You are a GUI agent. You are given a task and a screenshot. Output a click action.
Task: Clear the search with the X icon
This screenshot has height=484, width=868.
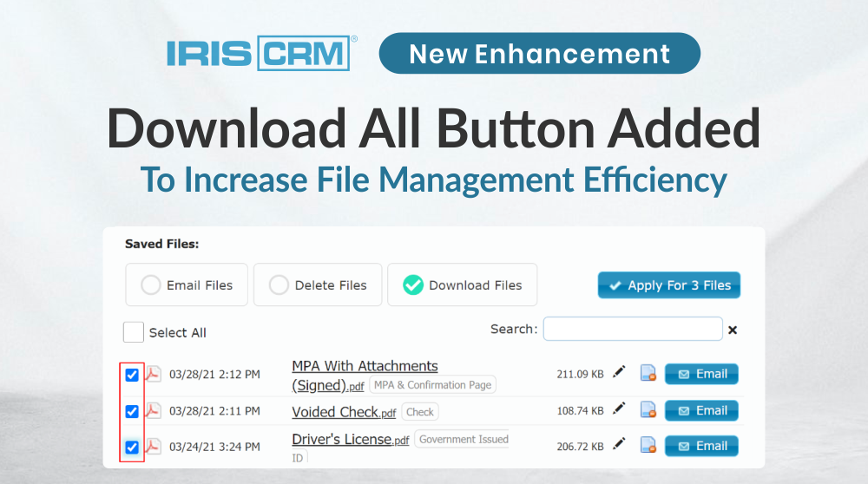pyautogui.click(x=733, y=330)
